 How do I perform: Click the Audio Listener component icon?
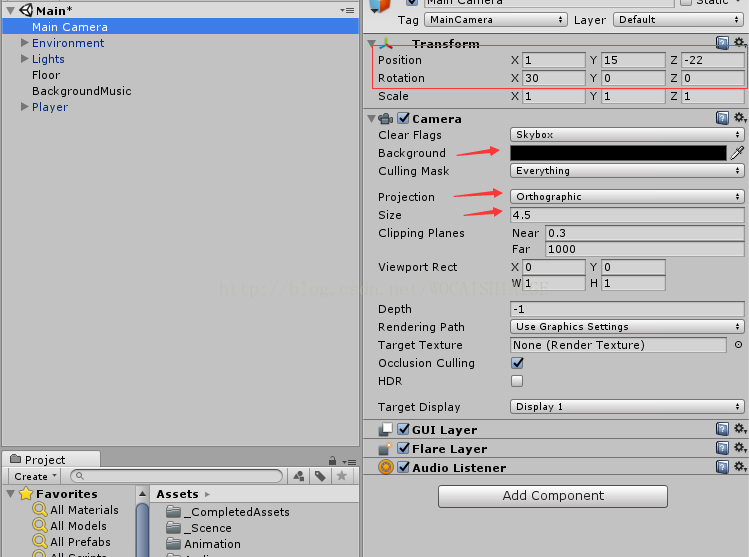[x=385, y=467]
